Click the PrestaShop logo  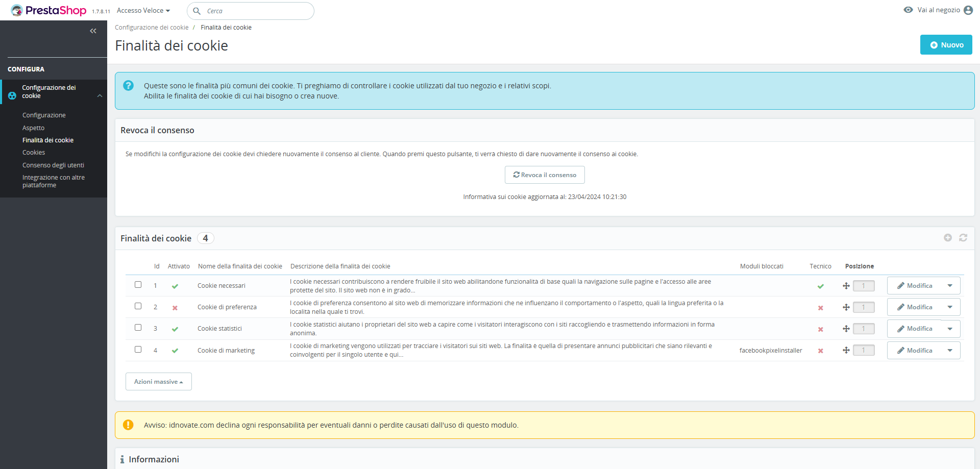coord(48,10)
